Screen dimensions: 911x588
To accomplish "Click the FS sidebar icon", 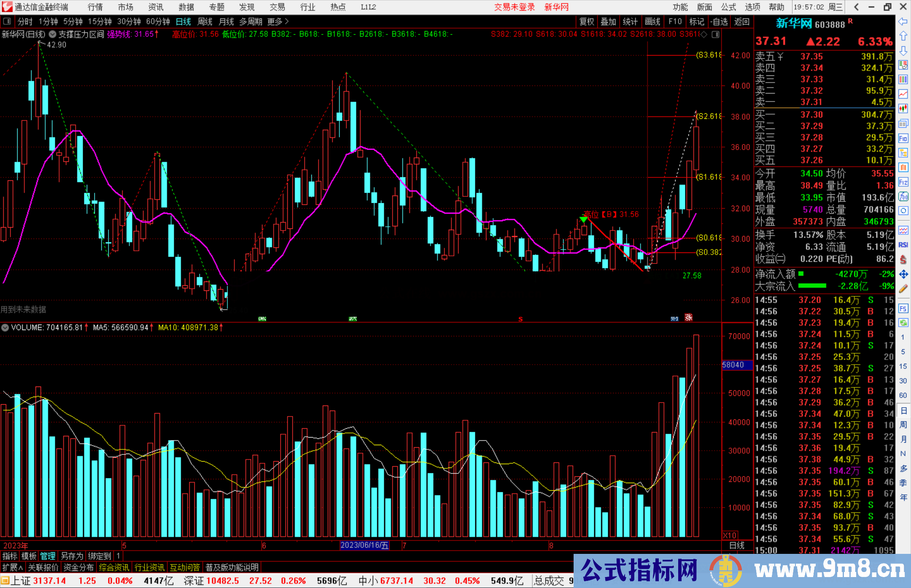I will (x=903, y=309).
